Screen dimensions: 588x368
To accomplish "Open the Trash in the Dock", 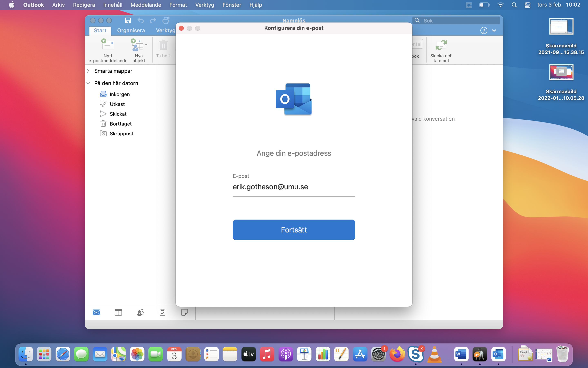I will pyautogui.click(x=562, y=354).
